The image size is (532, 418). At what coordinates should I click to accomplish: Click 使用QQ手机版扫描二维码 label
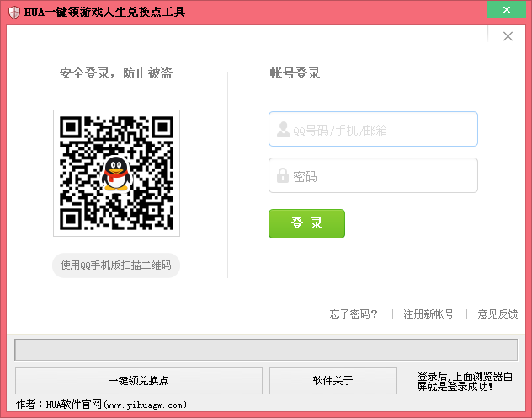(116, 265)
